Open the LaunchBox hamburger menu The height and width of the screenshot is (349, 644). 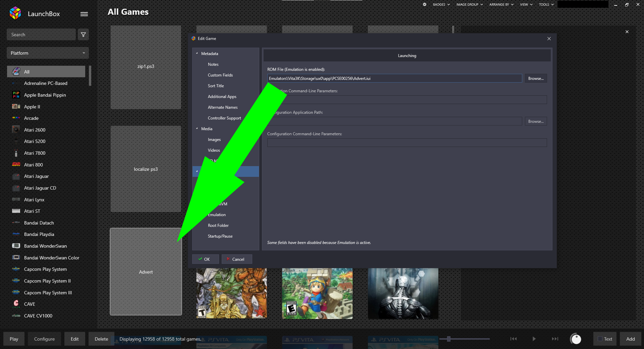tap(84, 14)
